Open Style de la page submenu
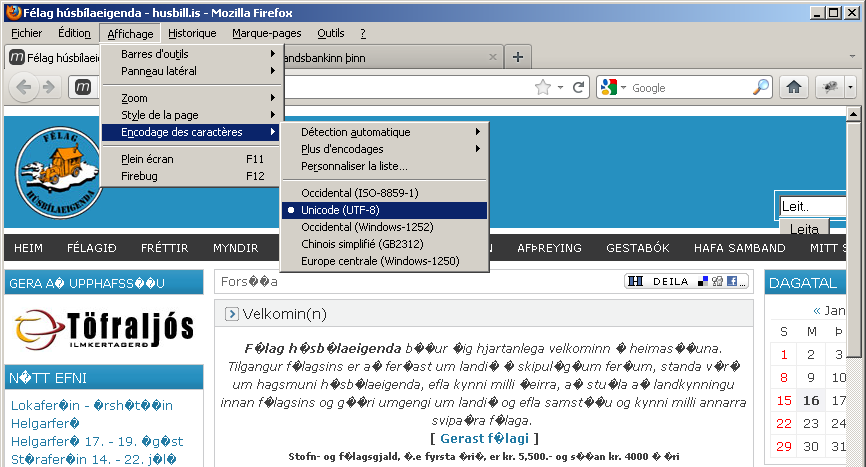Screen dimensions: 866x467 192,115
